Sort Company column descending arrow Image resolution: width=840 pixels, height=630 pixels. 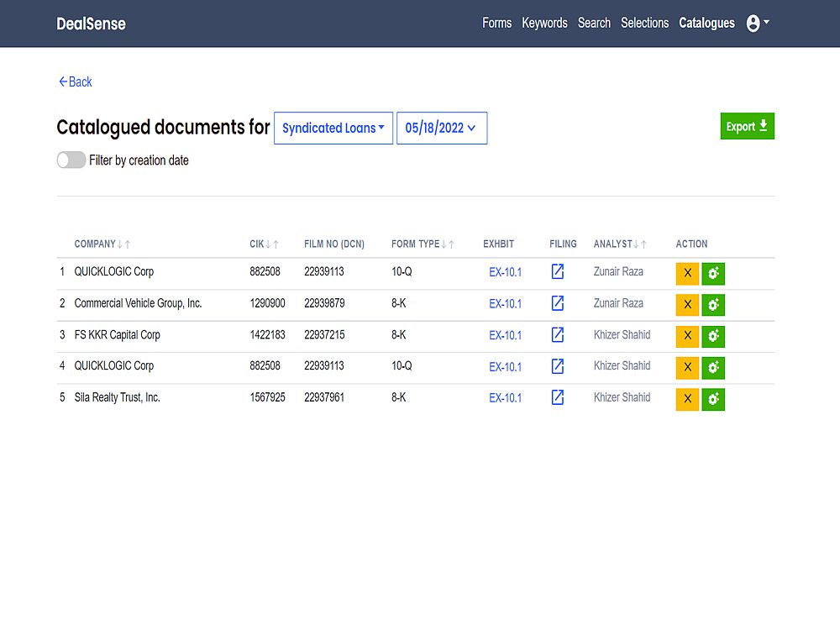click(120, 244)
